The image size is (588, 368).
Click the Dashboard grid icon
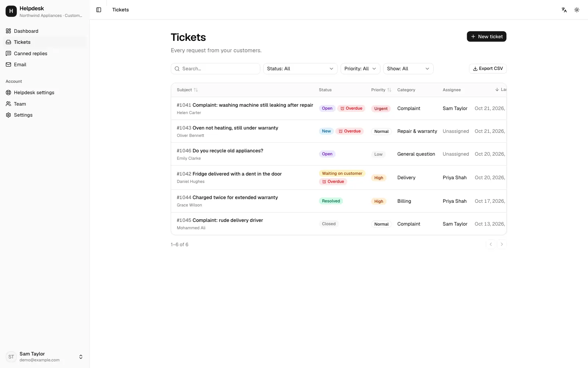pyautogui.click(x=8, y=31)
